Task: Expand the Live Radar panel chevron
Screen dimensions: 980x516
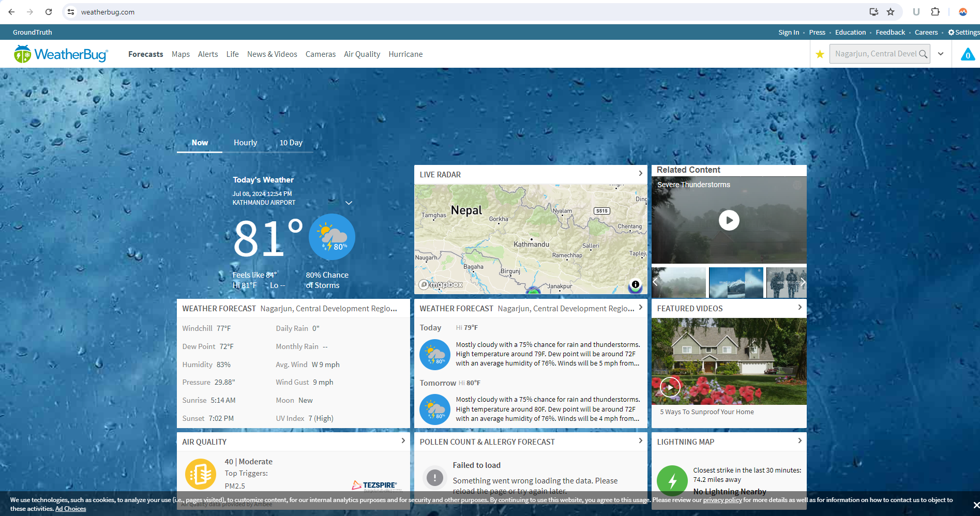Action: click(640, 174)
